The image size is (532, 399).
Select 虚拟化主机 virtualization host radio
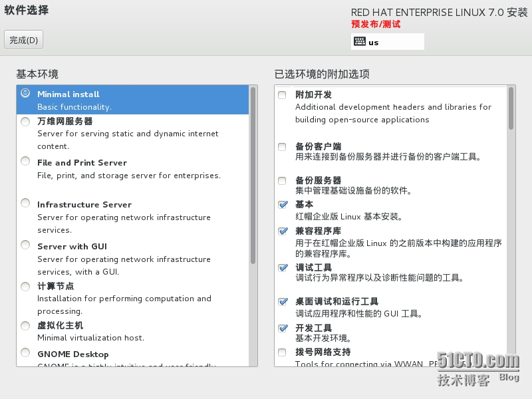[25, 326]
